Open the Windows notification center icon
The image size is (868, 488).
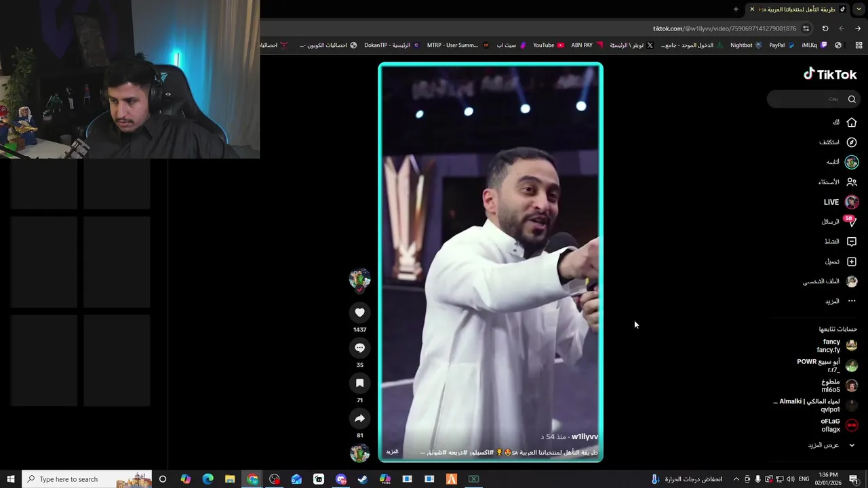point(854,479)
